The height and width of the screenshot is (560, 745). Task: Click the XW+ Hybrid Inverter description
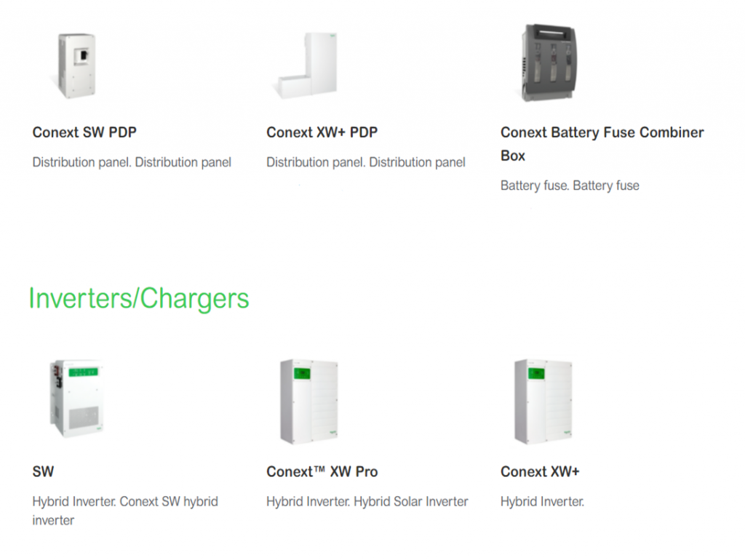(x=542, y=502)
